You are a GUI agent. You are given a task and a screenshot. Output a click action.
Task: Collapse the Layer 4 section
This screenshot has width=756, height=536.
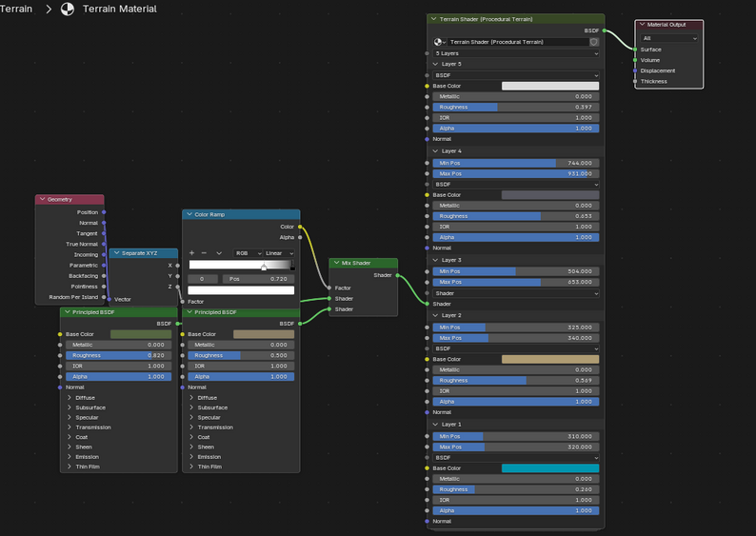click(435, 151)
